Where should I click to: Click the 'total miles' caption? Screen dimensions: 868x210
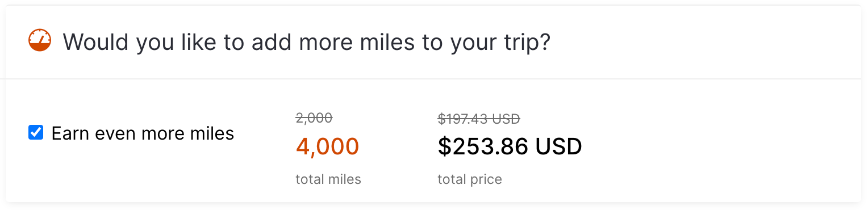(x=328, y=179)
